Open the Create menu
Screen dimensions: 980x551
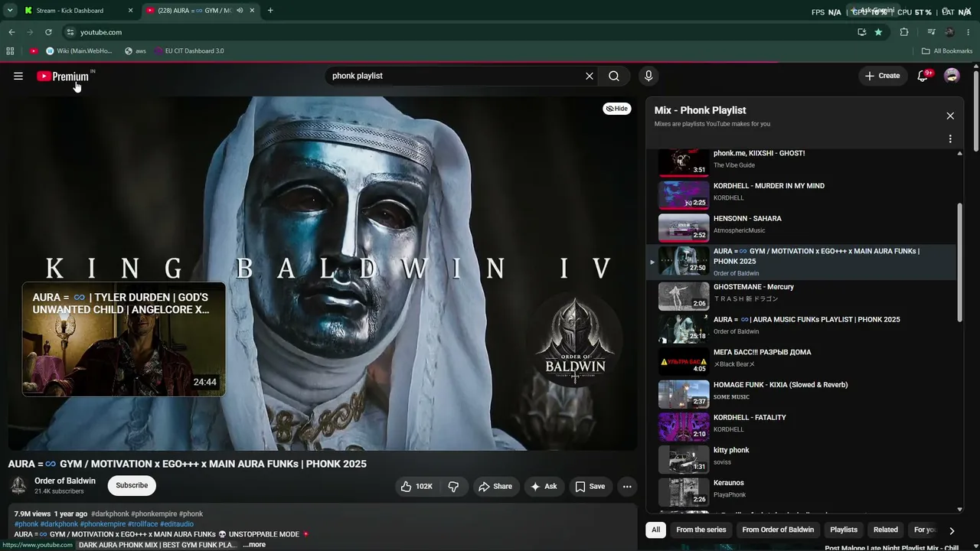(882, 76)
